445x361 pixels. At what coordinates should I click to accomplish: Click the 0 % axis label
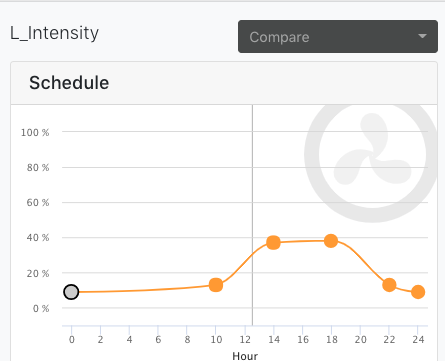pos(41,308)
